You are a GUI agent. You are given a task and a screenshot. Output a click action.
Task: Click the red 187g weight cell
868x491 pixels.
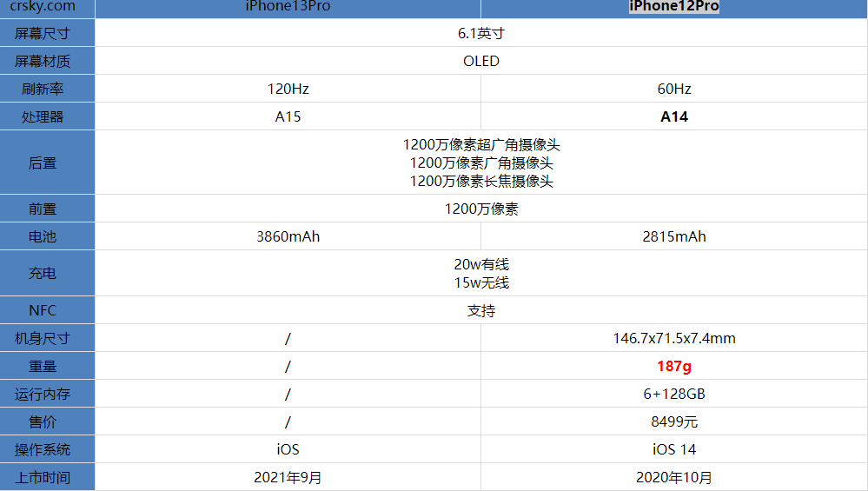[674, 366]
